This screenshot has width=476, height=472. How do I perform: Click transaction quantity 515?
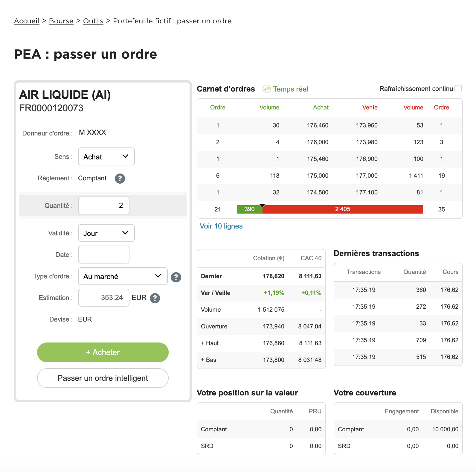coord(421,357)
